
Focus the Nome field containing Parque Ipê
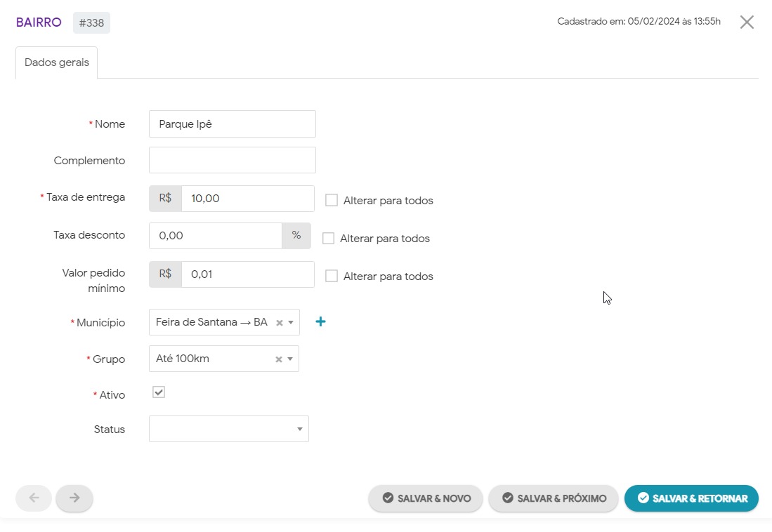click(232, 124)
